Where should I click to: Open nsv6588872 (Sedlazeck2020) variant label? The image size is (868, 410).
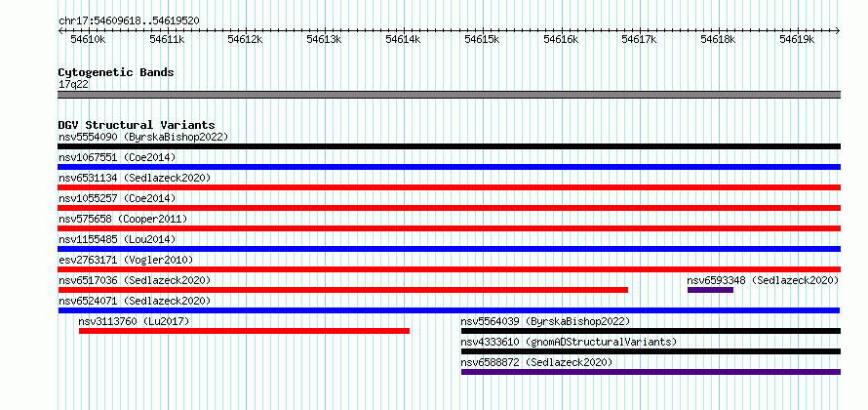tap(536, 362)
